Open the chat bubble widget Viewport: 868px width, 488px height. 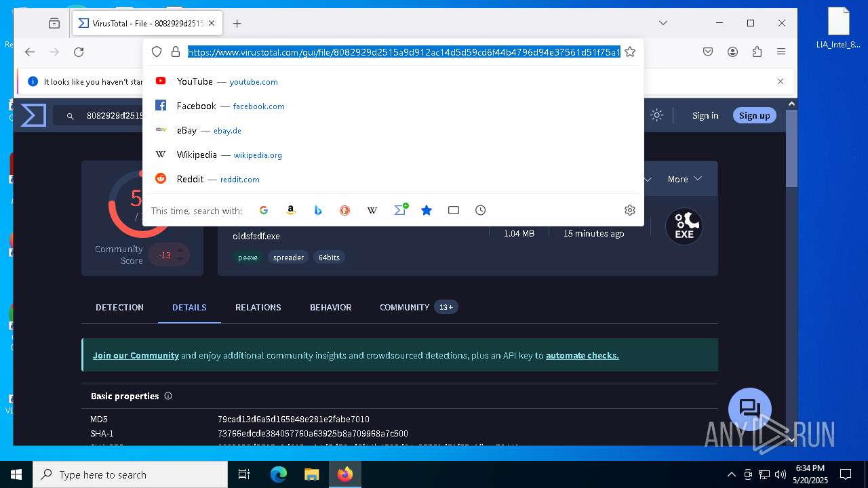[750, 409]
